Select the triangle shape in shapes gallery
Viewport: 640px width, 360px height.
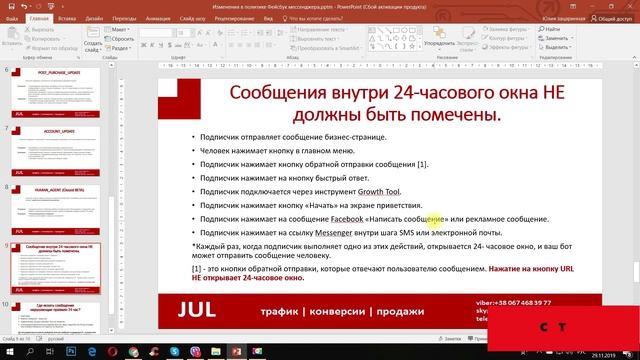coord(372,38)
